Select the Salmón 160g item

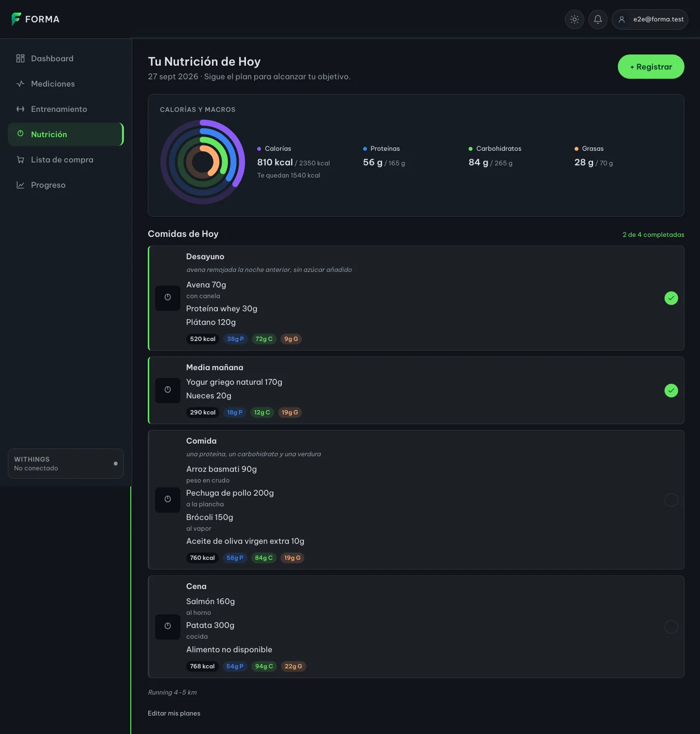click(x=210, y=601)
